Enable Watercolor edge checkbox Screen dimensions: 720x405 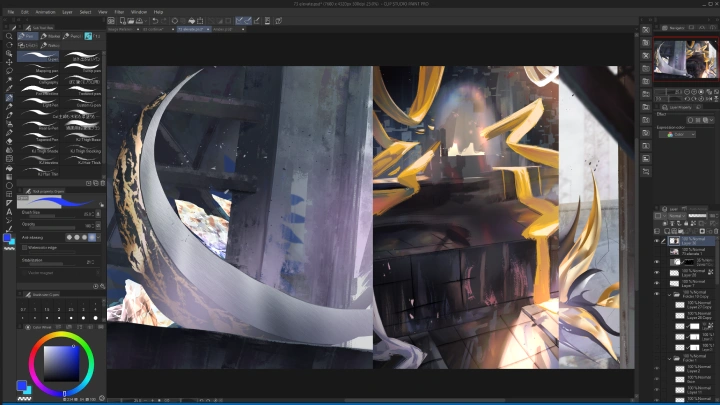coord(24,248)
